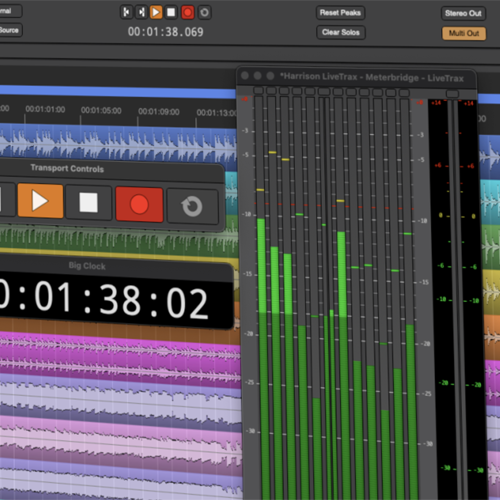This screenshot has height=500, width=500.
Task: Click the Reset Peaks button
Action: point(340,13)
